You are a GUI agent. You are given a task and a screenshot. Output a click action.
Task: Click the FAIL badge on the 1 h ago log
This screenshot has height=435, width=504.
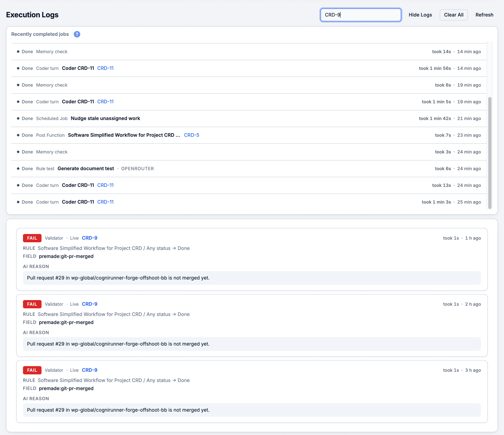32,238
